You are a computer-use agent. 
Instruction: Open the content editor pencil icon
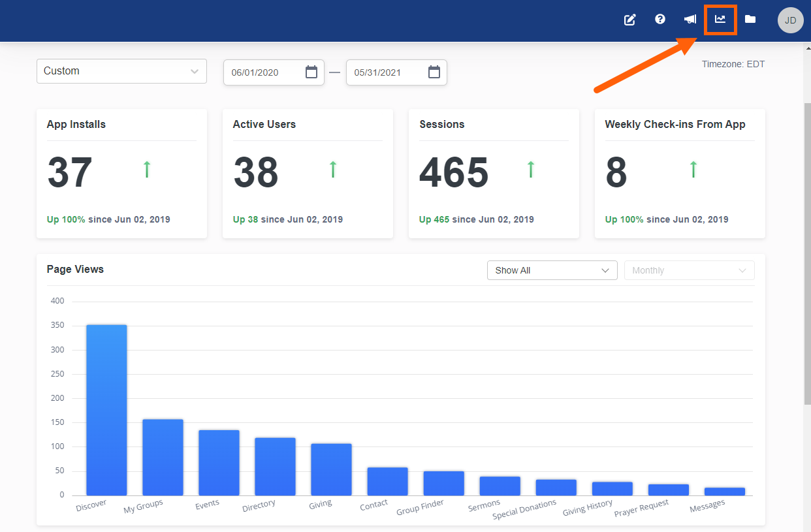pos(629,20)
